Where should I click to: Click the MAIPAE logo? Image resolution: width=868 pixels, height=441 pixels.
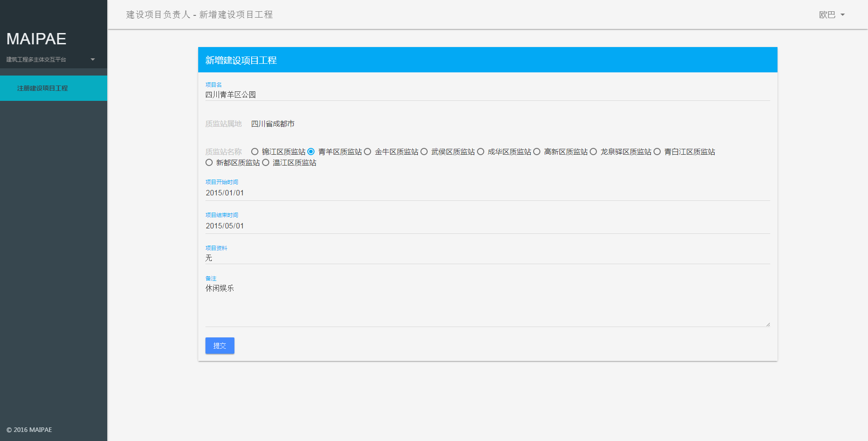click(x=36, y=39)
